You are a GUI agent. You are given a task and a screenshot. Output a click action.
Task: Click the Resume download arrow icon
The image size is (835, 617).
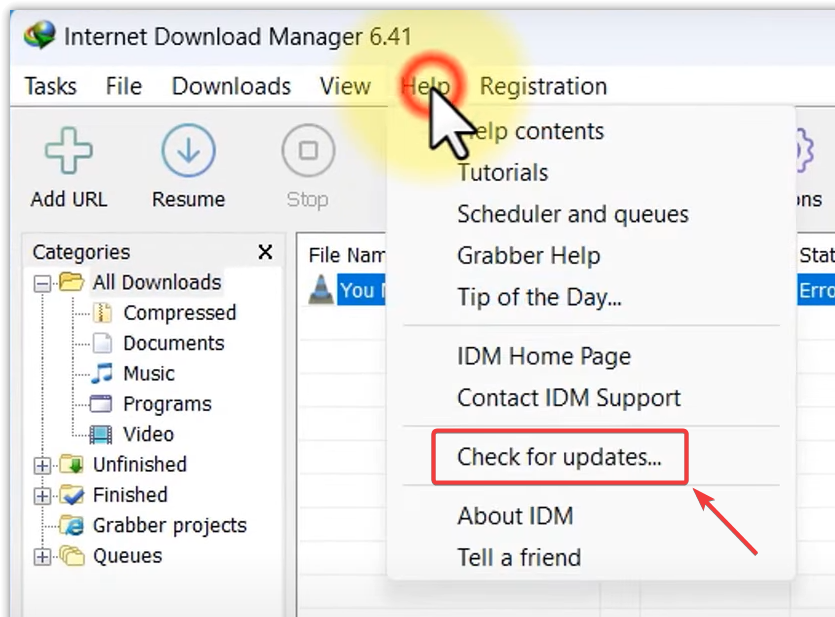pos(189,151)
